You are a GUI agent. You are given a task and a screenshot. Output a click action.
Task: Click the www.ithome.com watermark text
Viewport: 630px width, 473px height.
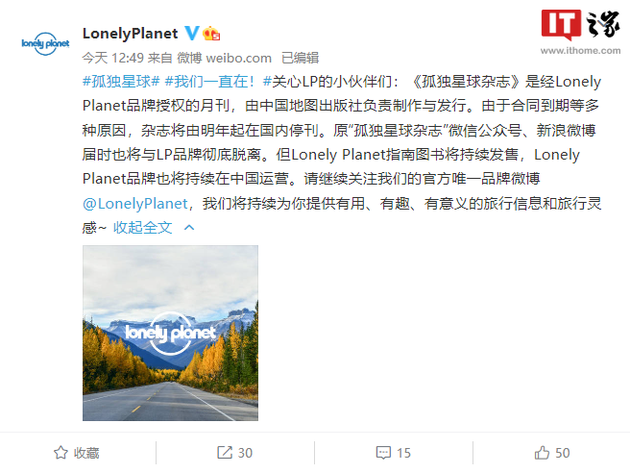[x=580, y=51]
